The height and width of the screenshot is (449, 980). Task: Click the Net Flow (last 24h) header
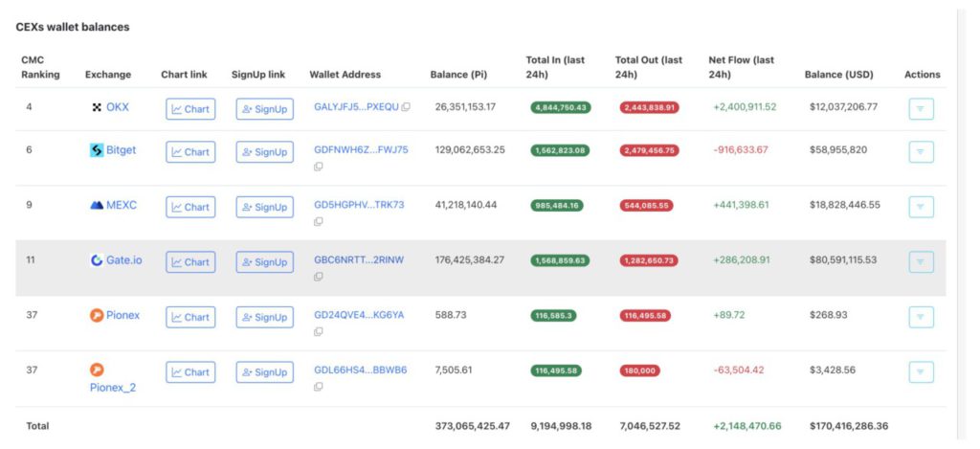tap(742, 68)
